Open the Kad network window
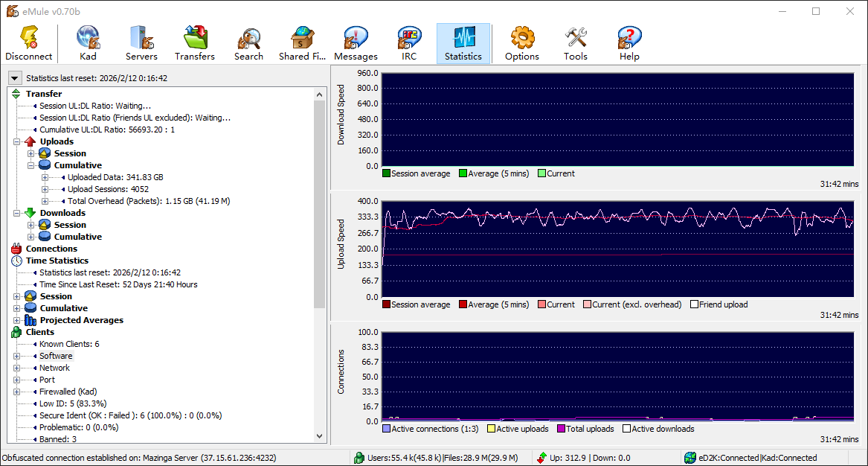 click(88, 43)
